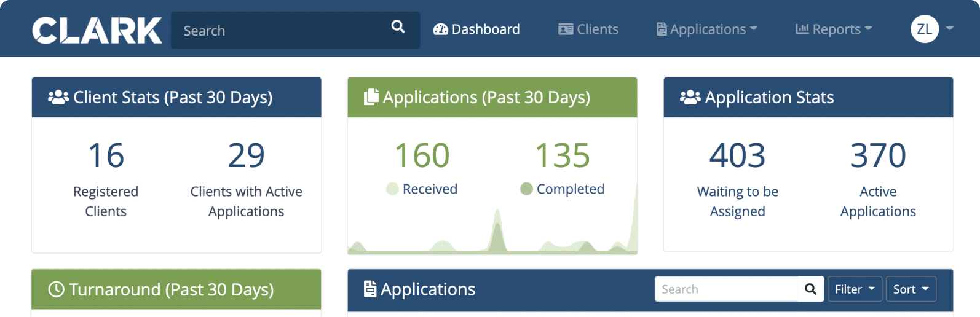This screenshot has width=980, height=317.
Task: Toggle the Received legend dot
Action: [392, 189]
